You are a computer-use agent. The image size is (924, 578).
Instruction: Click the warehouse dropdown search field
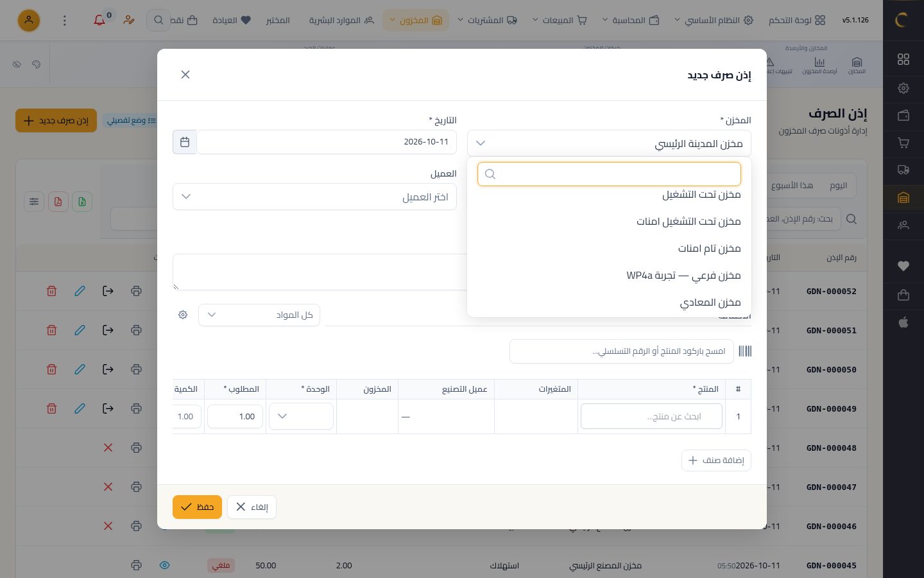pos(609,174)
